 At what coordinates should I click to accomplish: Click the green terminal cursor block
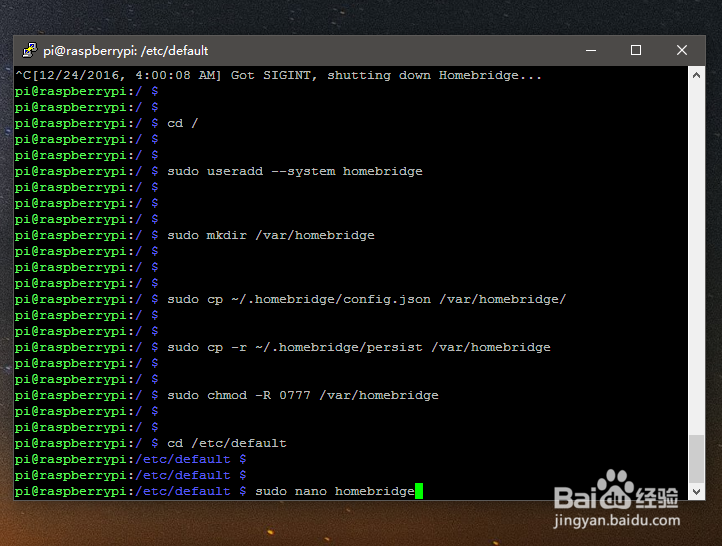[419, 491]
